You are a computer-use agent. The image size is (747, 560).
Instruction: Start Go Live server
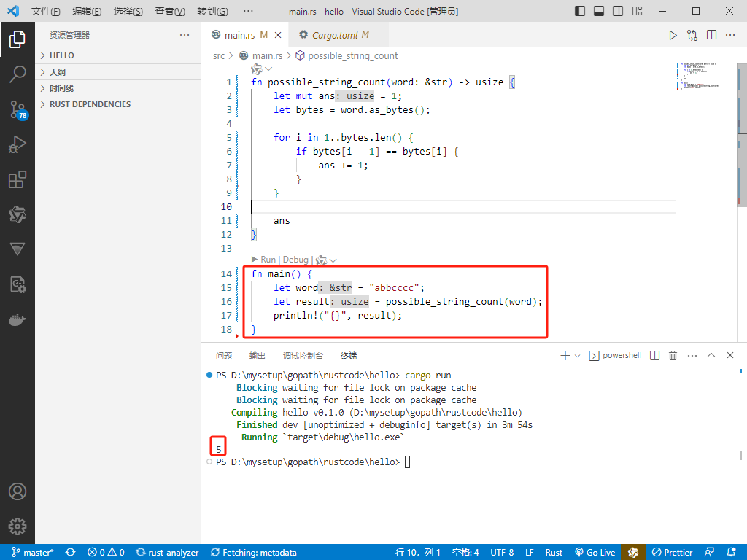click(595, 553)
